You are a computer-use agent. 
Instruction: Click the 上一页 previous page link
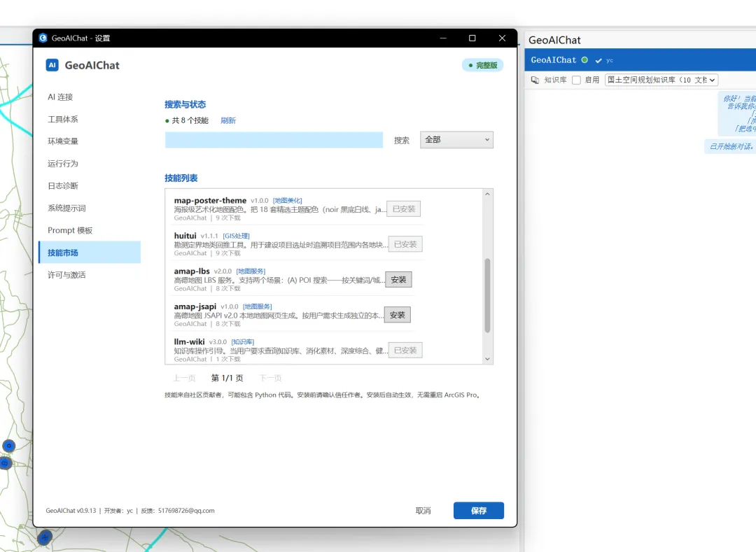[x=184, y=378]
